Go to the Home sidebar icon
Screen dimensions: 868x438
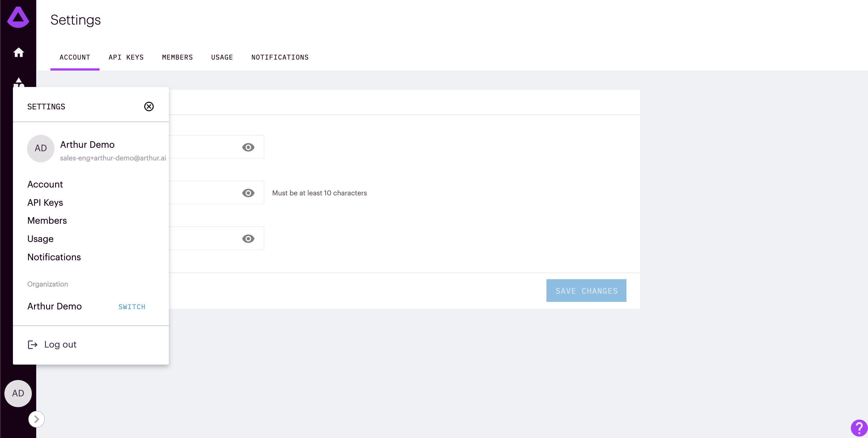19,53
